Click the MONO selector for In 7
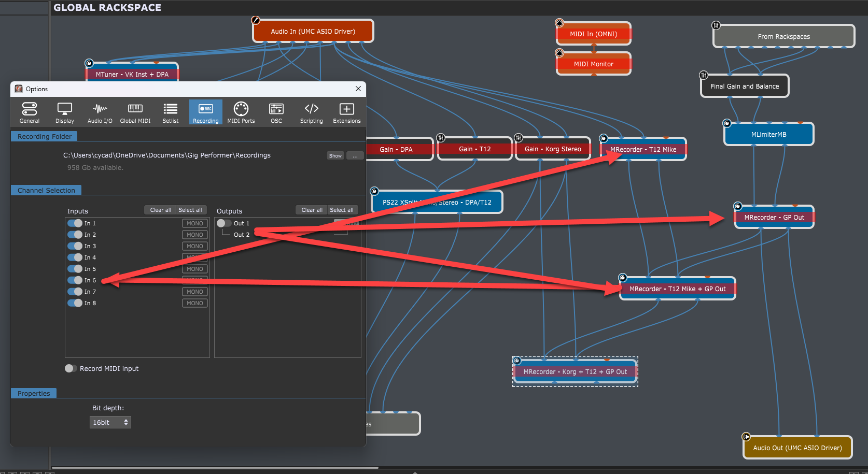This screenshot has width=868, height=474. pos(195,292)
